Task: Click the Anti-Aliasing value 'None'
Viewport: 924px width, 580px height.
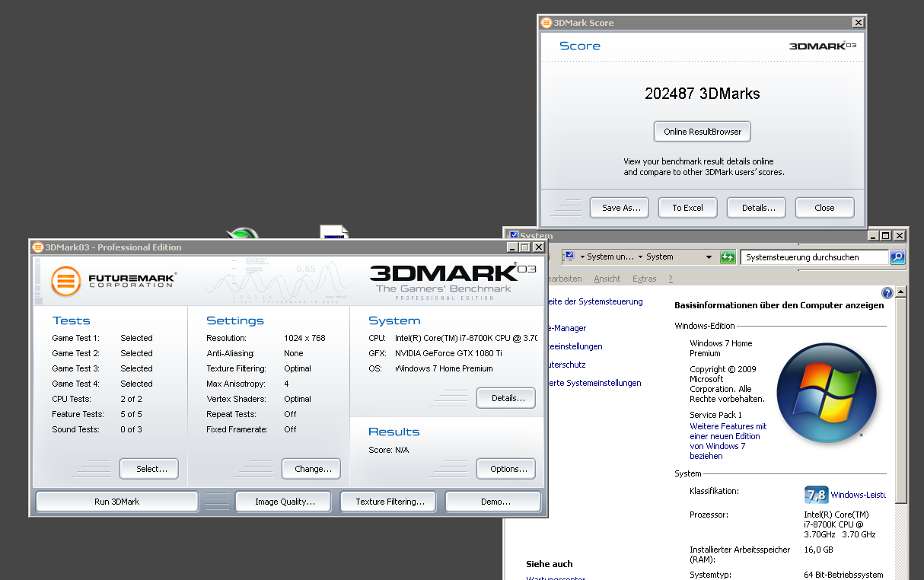Action: [x=294, y=353]
